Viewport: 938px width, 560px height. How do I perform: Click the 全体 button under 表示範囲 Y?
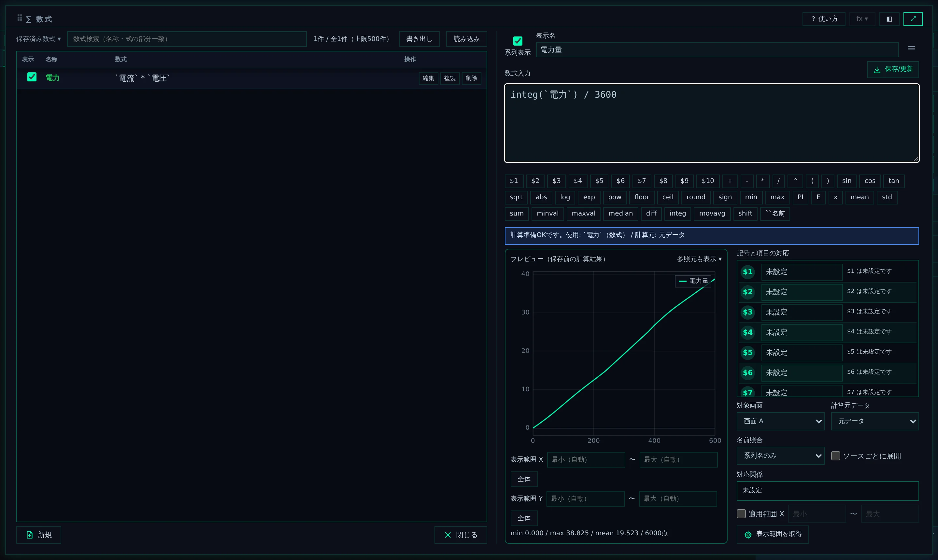point(524,518)
